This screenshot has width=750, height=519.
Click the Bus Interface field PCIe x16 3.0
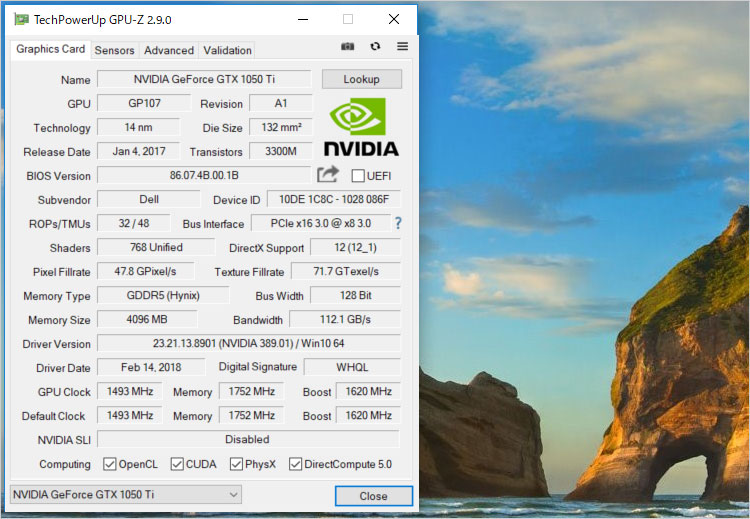321,223
